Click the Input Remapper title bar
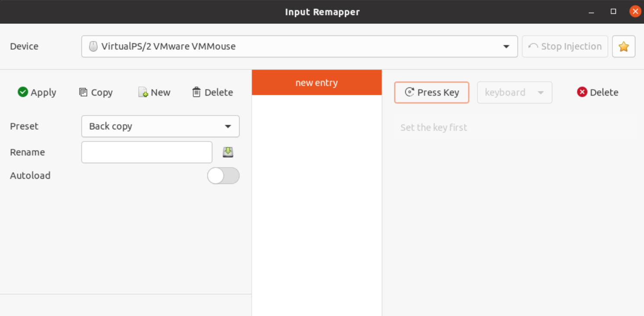Image resolution: width=644 pixels, height=316 pixels. pos(322,12)
